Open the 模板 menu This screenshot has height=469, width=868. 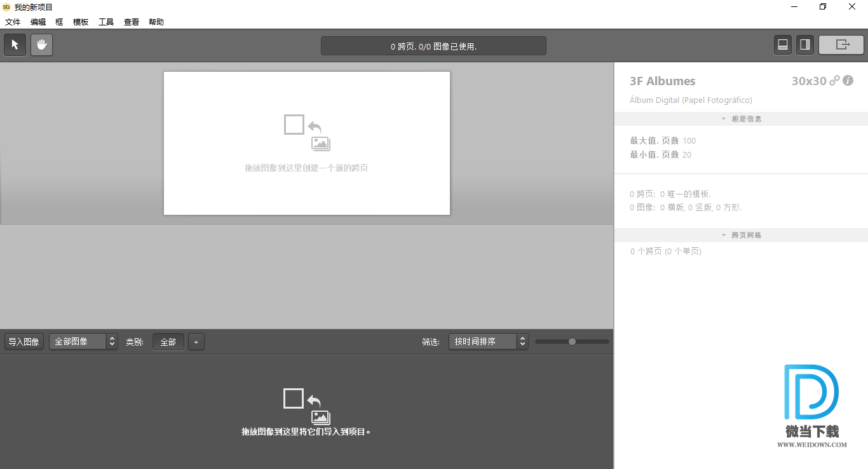81,22
